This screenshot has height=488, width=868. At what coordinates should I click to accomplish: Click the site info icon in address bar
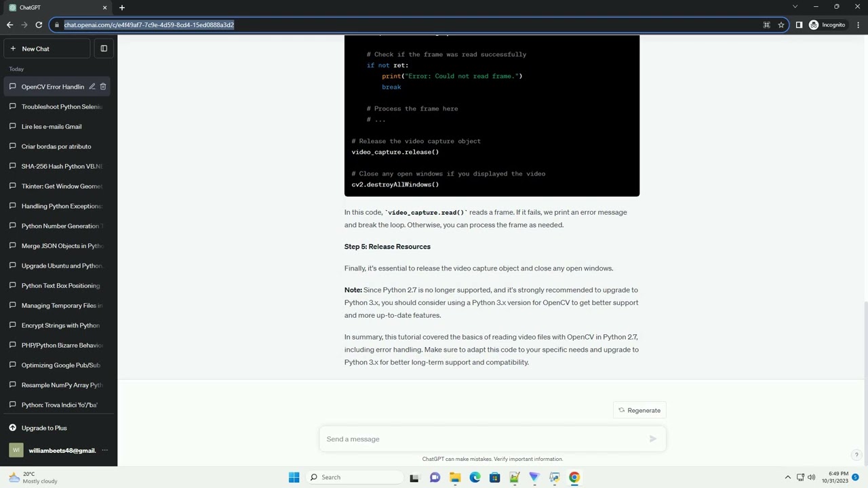pyautogui.click(x=56, y=25)
